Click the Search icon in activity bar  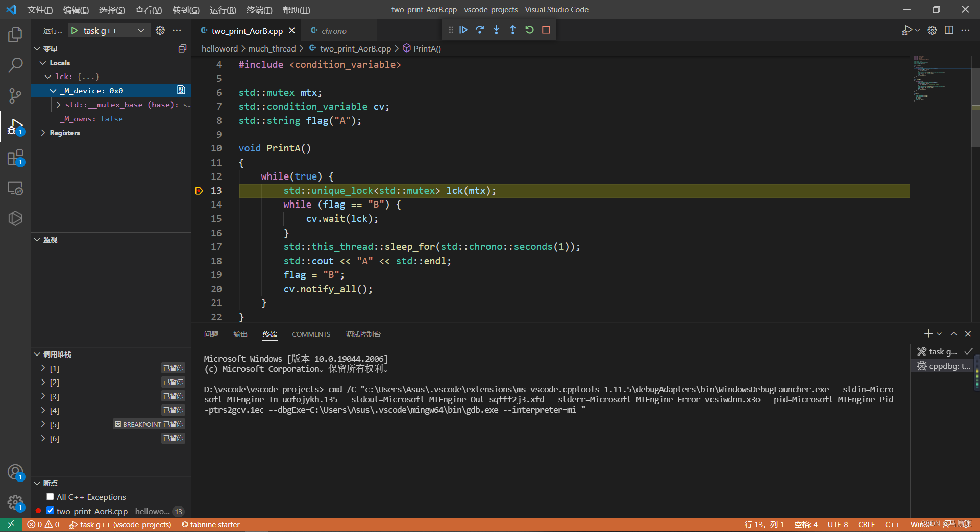15,65
